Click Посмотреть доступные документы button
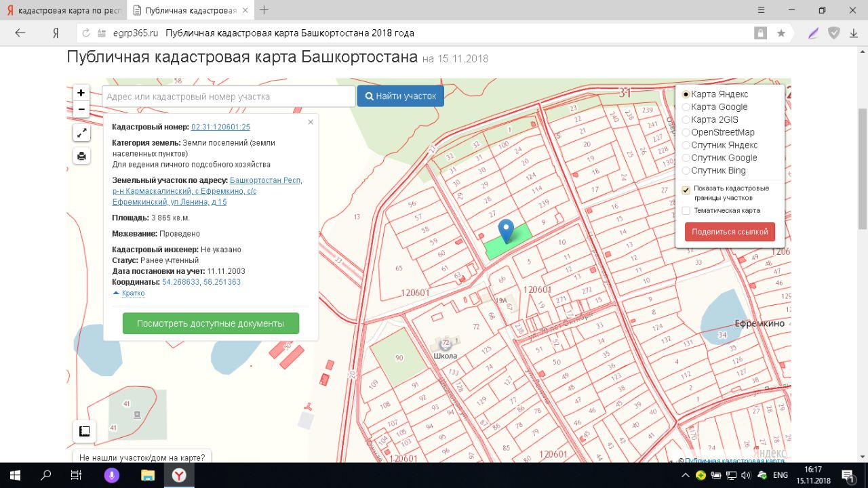The width and height of the screenshot is (868, 488). point(210,323)
